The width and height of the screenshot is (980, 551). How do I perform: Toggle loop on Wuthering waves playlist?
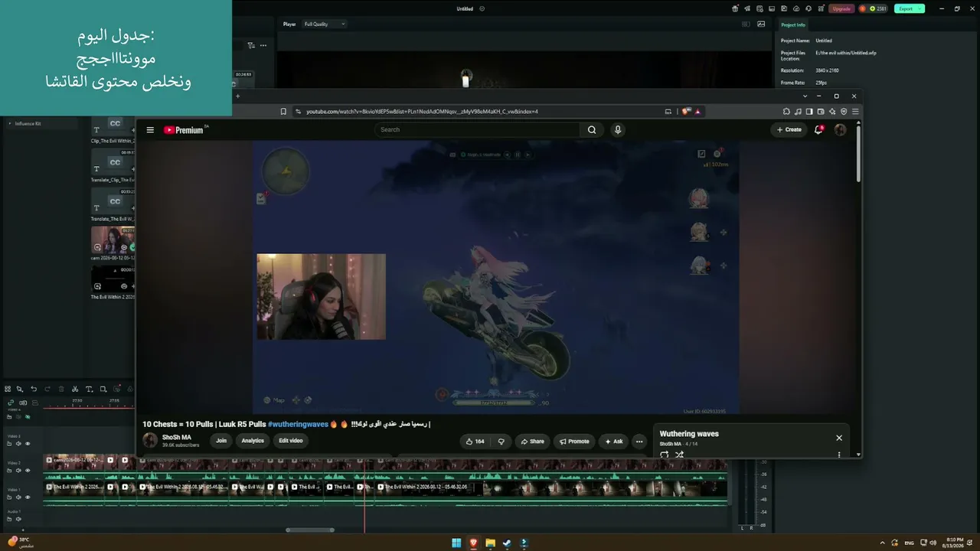point(664,455)
